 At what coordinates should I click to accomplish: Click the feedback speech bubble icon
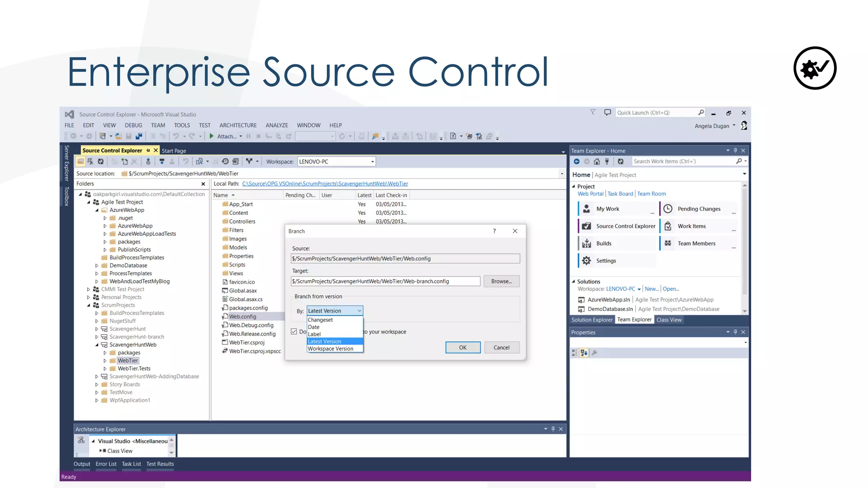pyautogui.click(x=607, y=112)
